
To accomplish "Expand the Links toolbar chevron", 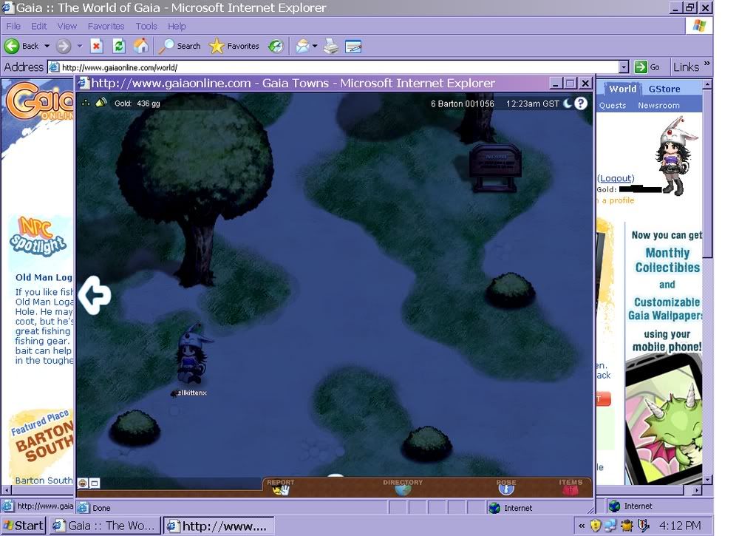I will click(x=706, y=63).
